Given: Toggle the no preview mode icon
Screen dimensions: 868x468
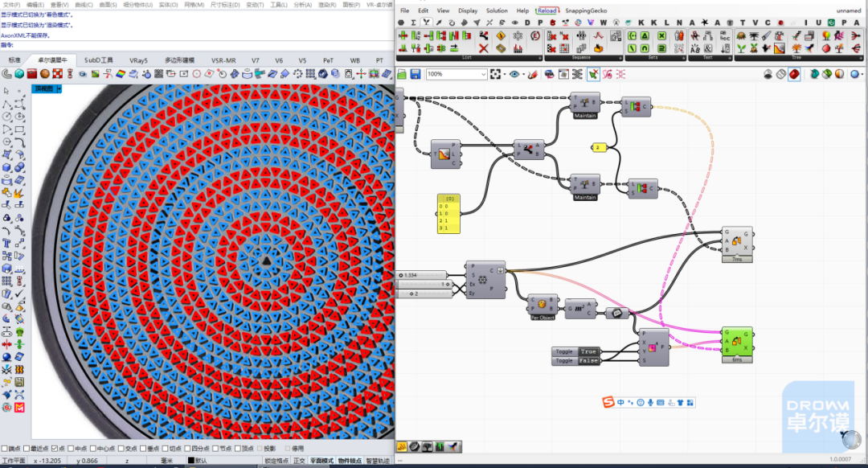Looking at the screenshot, I should [768, 74].
